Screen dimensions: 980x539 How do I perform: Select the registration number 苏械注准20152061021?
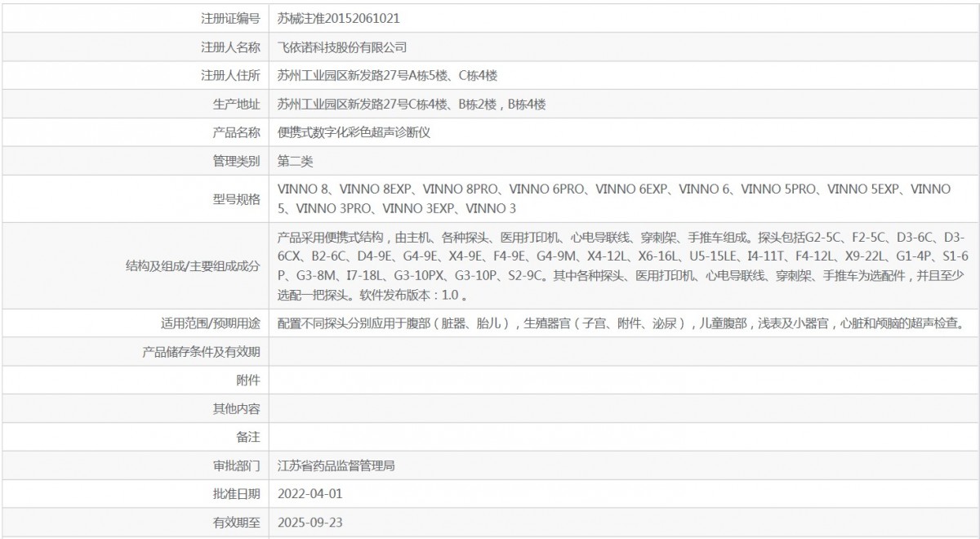[x=338, y=17]
